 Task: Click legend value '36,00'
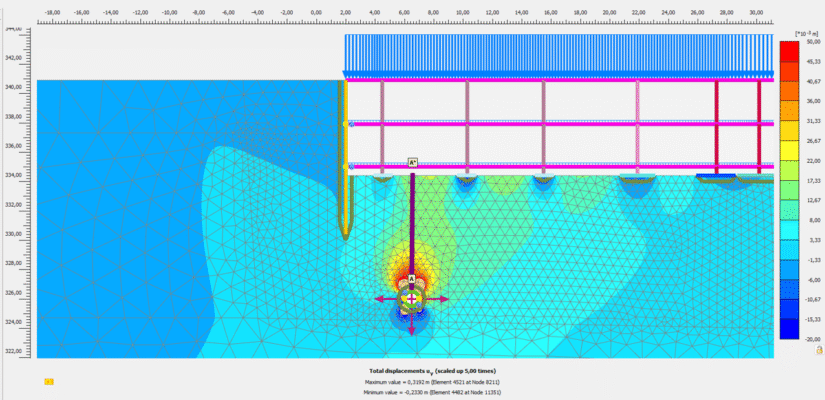812,101
